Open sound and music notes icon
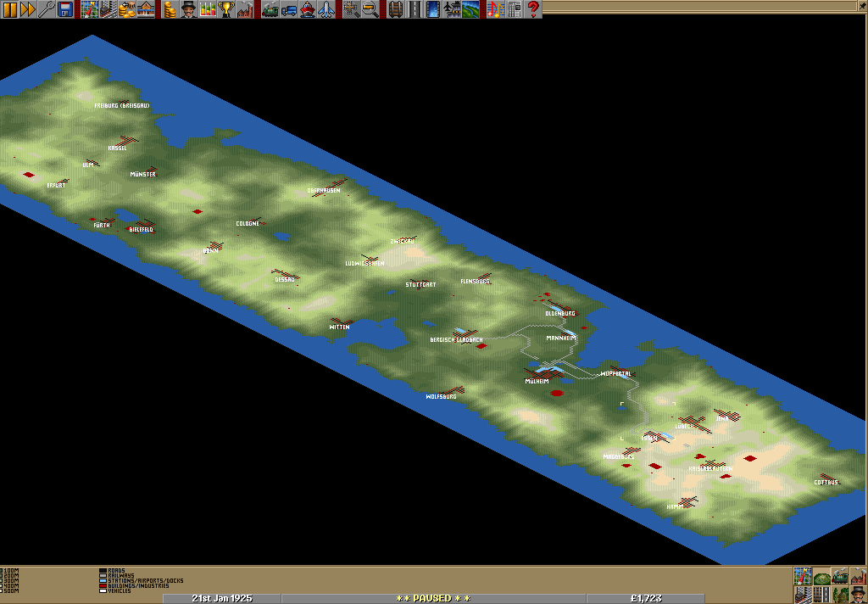 495,9
